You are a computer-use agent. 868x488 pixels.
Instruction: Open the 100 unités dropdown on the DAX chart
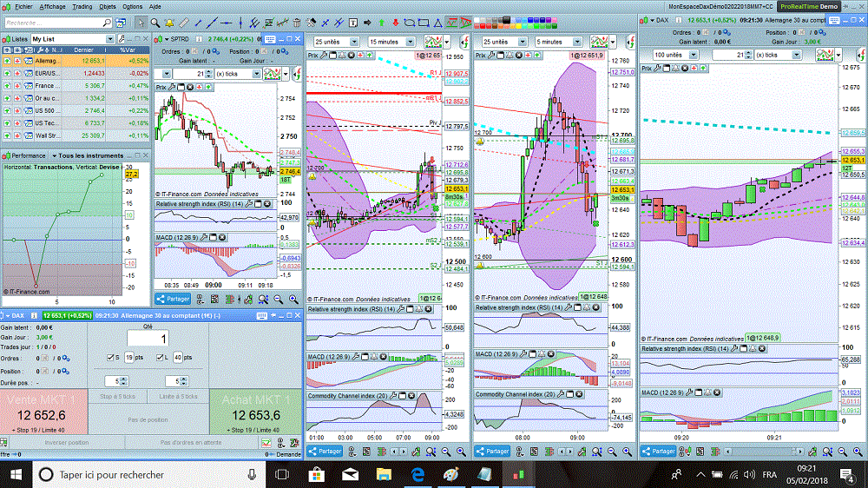click(693, 55)
